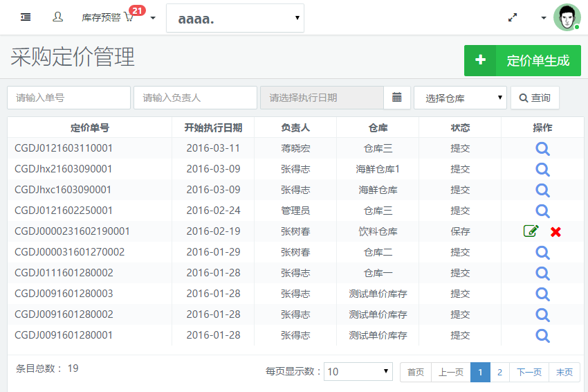Screen dimensions: 588x392
Task: Focus the 请输入单号 input field
Action: click(x=68, y=98)
